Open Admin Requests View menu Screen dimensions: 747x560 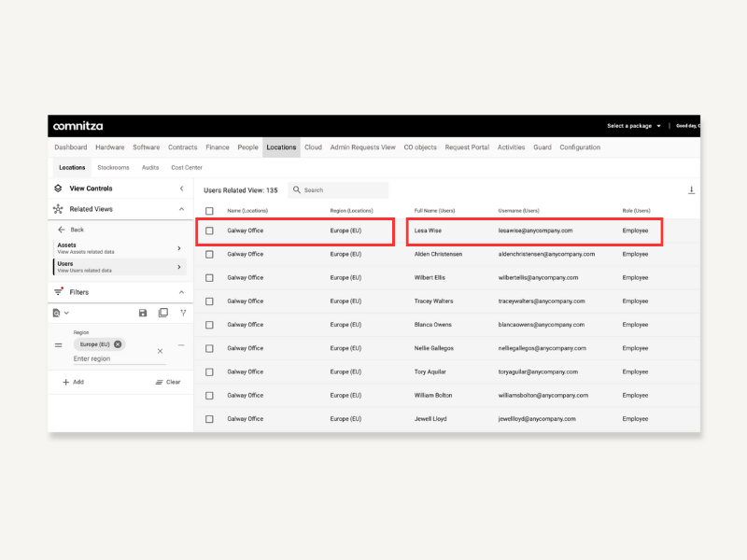pyautogui.click(x=362, y=147)
